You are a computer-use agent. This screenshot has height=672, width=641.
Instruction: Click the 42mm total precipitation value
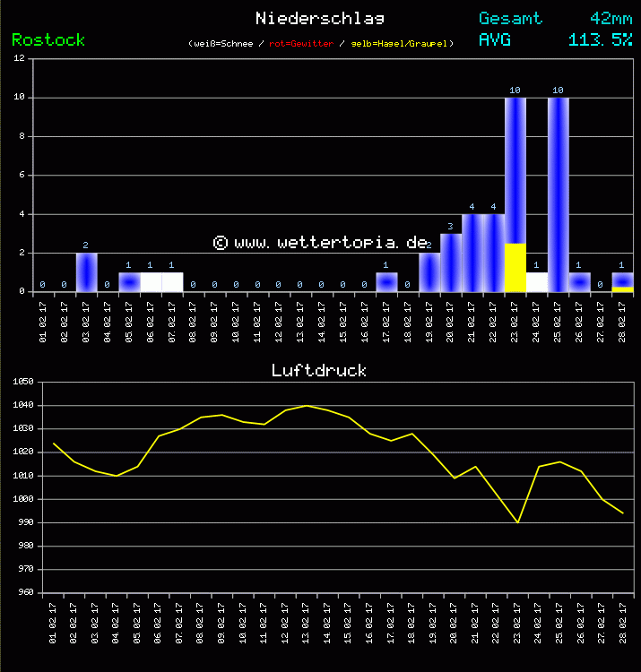(x=611, y=19)
